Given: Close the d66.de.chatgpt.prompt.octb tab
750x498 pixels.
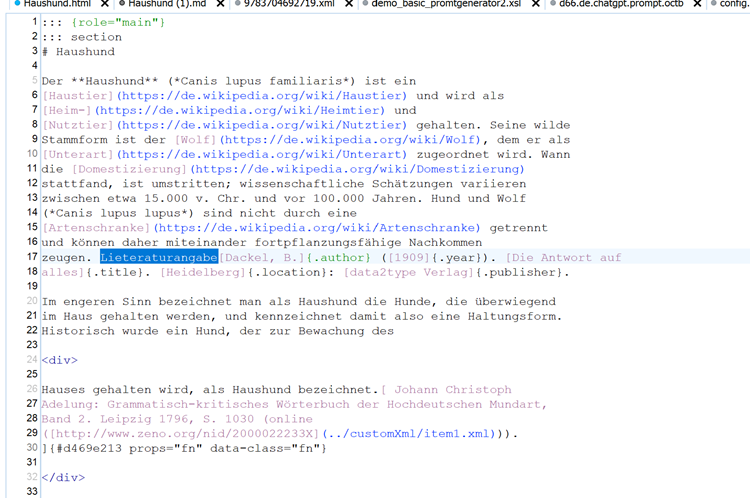Looking at the screenshot, I should [697, 4].
